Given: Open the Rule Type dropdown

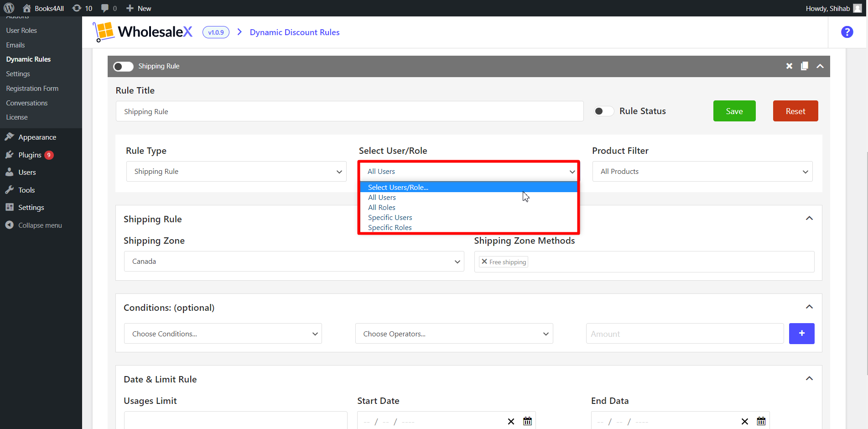Looking at the screenshot, I should point(236,172).
